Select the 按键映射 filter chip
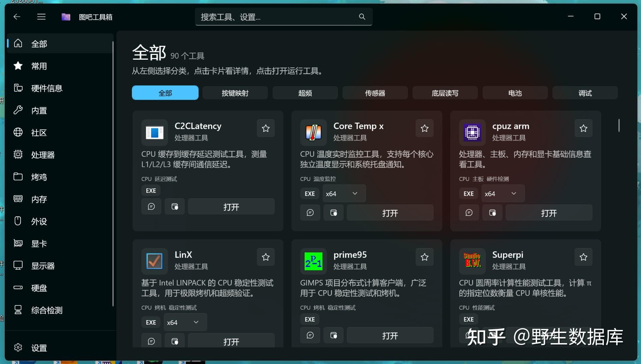641x364 pixels. pyautogui.click(x=235, y=93)
